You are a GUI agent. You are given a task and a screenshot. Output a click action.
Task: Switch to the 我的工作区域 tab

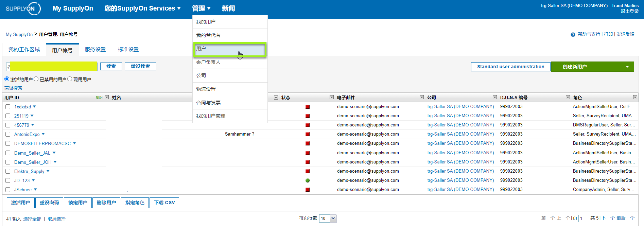[x=24, y=50]
